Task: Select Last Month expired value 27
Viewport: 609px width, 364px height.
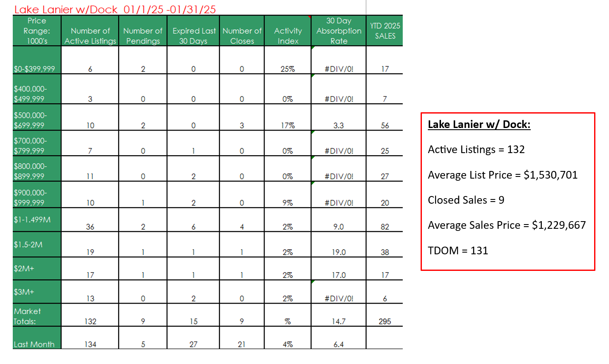Action: [194, 344]
